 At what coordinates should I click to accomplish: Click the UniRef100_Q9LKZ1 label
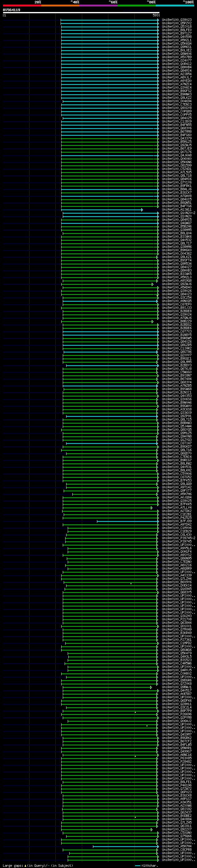[177, 257]
